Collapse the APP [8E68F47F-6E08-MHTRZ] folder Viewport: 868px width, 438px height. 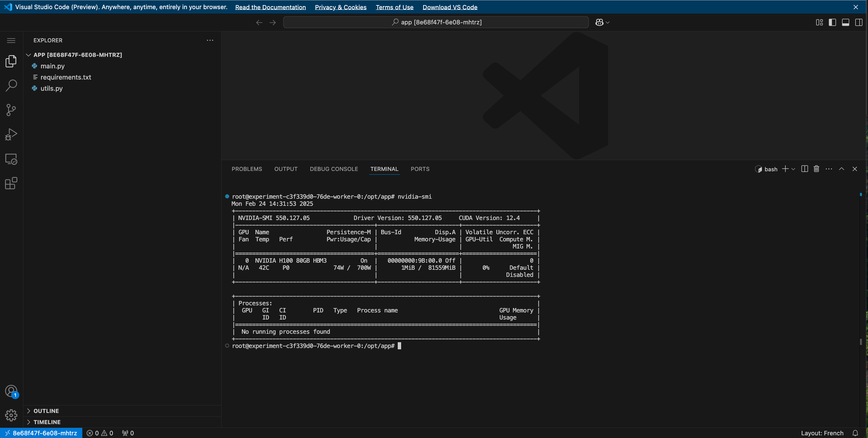(x=28, y=55)
